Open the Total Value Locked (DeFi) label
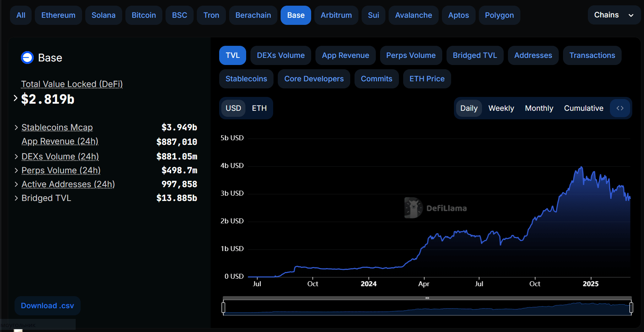The height and width of the screenshot is (332, 644). (x=72, y=84)
